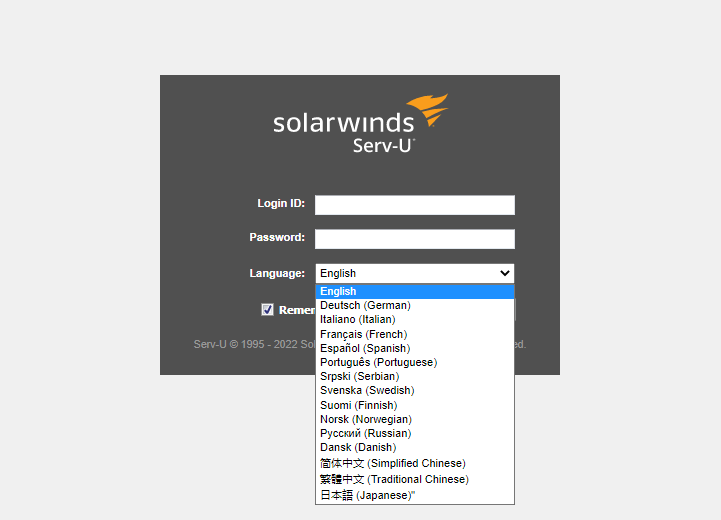This screenshot has height=520, width=721.
Task: Choose Español (Spanish) language
Action: pyautogui.click(x=415, y=349)
